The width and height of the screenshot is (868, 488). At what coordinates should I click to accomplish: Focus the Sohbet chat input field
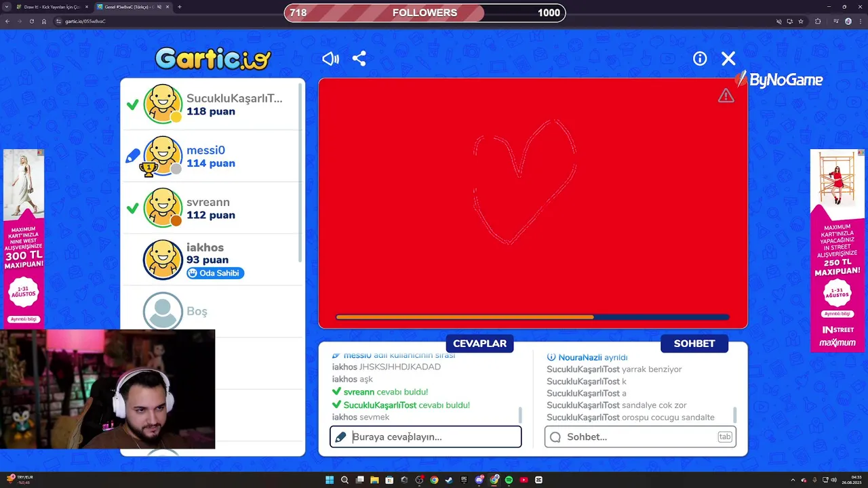(640, 437)
